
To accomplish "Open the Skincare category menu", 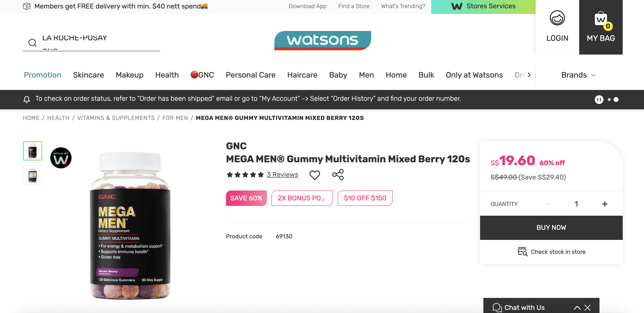I will (88, 75).
